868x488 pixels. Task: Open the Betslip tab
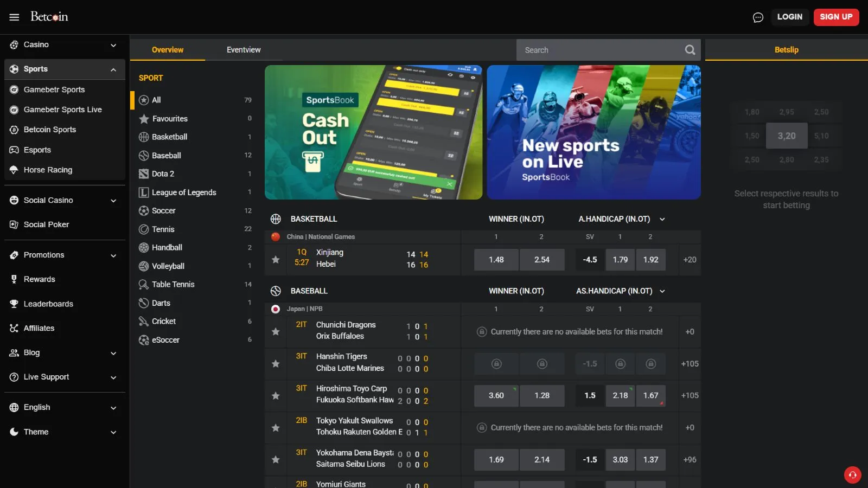pyautogui.click(x=786, y=50)
